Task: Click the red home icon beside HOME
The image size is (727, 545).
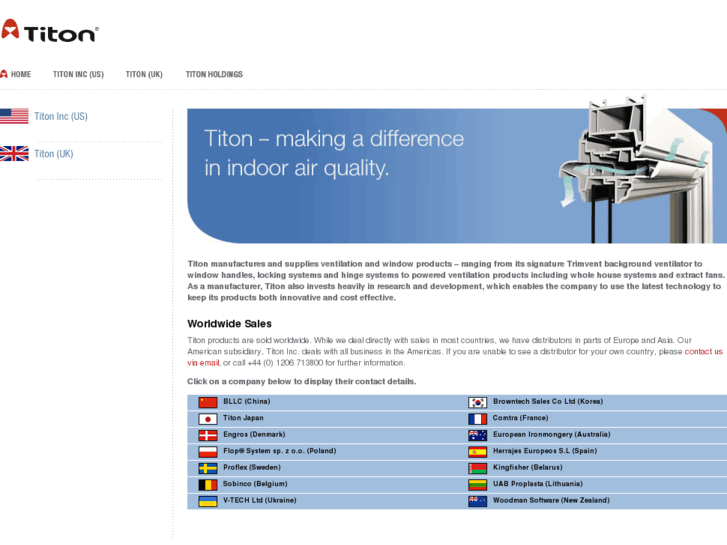Action: (x=4, y=74)
